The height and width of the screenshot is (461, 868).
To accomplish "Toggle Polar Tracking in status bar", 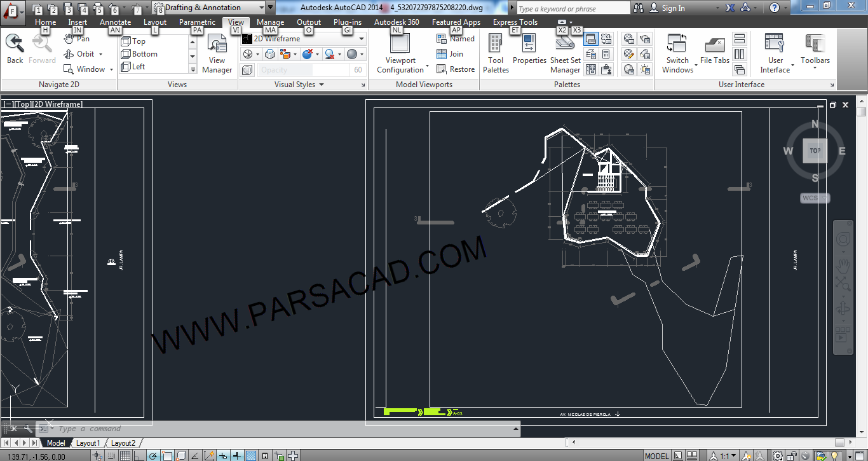I will point(153,455).
